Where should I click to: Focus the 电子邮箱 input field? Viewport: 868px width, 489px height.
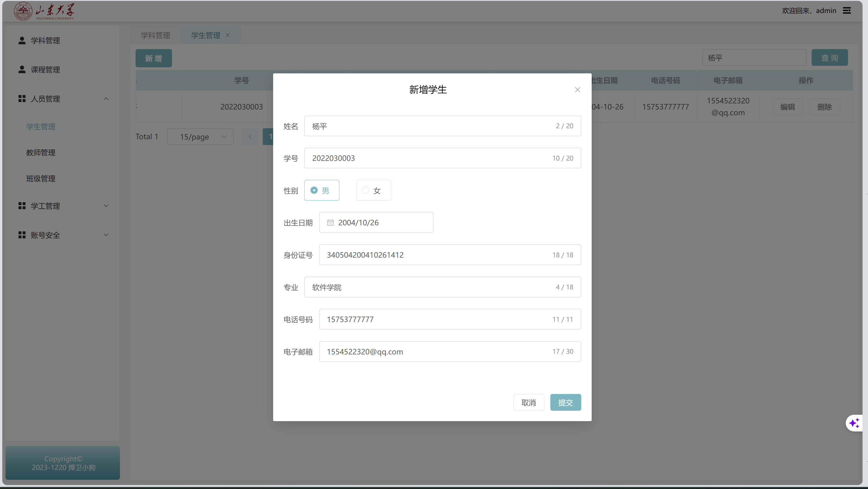[450, 351]
